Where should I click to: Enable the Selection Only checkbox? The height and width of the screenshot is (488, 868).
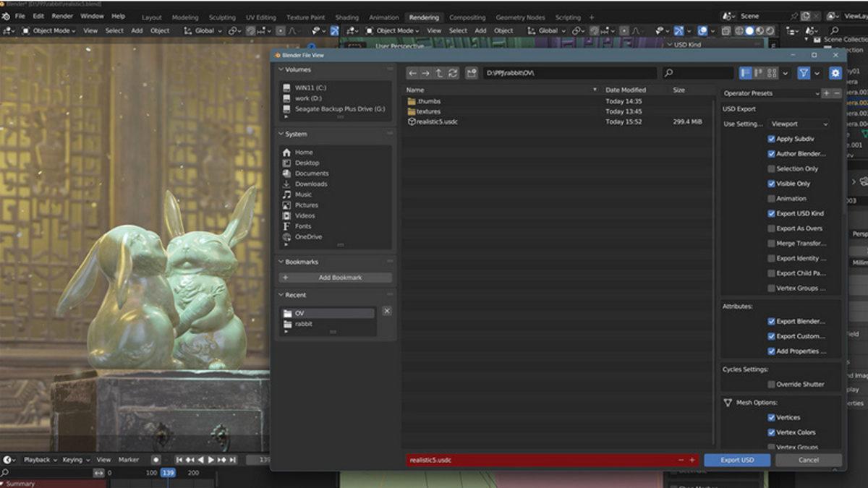coord(771,168)
